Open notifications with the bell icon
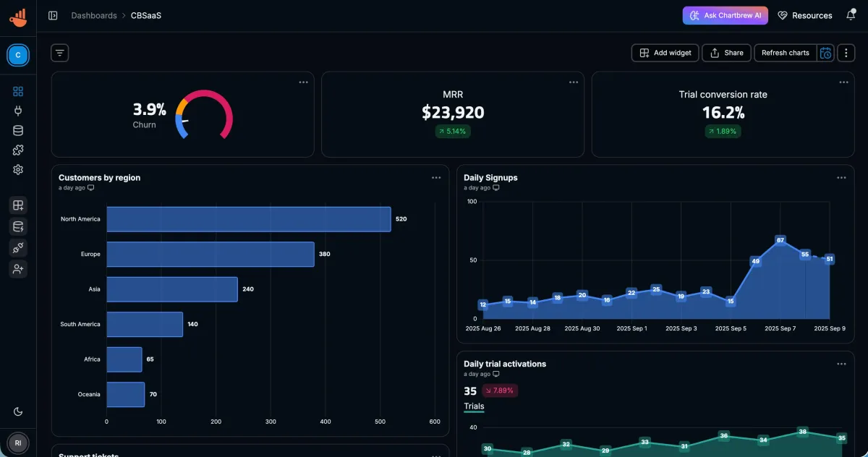This screenshot has width=868, height=457. 852,14
